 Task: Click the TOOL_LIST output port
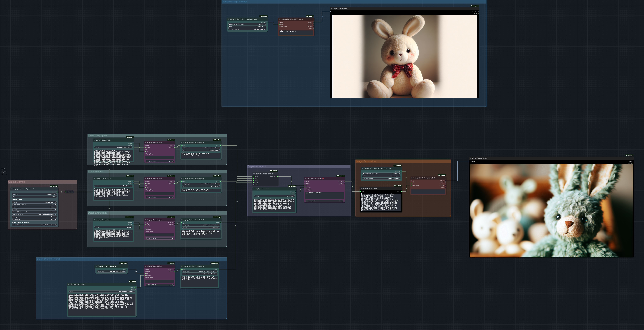[277, 176]
